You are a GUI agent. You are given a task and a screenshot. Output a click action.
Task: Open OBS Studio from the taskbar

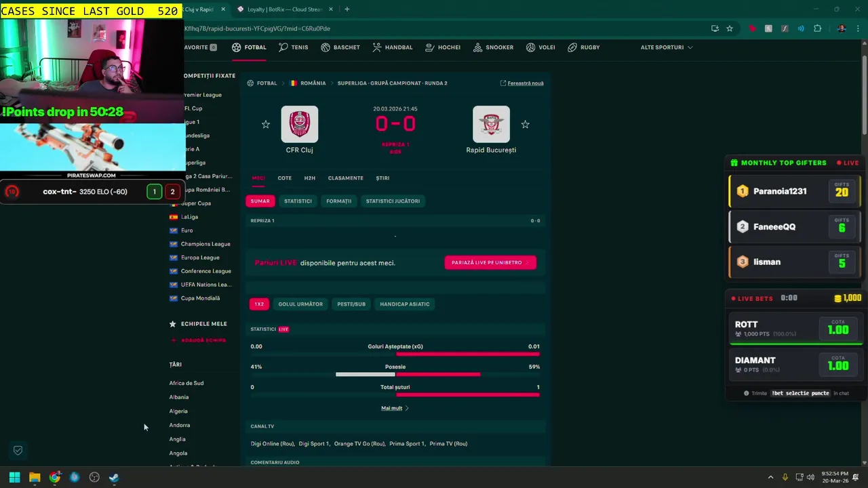click(x=94, y=478)
